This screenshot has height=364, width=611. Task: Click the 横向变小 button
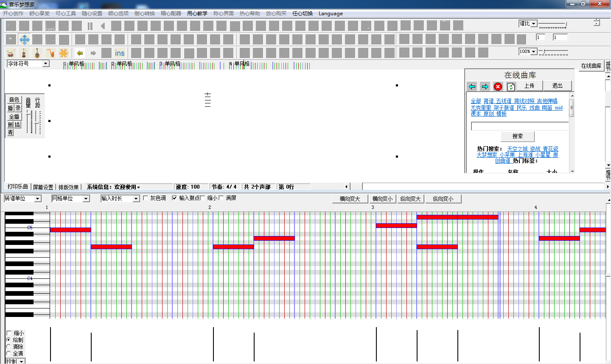pos(382,199)
